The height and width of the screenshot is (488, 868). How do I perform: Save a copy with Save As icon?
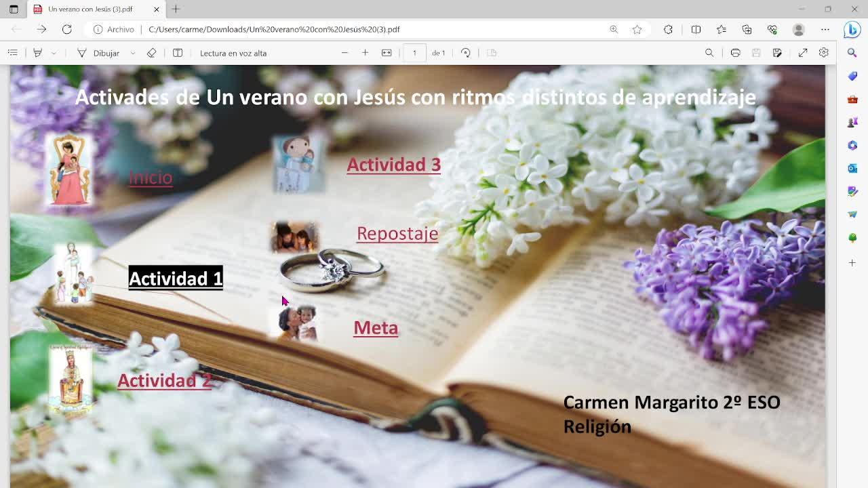pos(777,53)
